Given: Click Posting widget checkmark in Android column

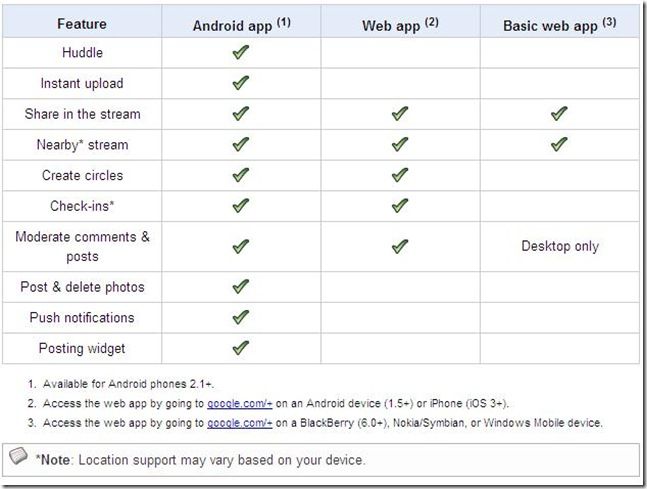Looking at the screenshot, I should coord(241,348).
